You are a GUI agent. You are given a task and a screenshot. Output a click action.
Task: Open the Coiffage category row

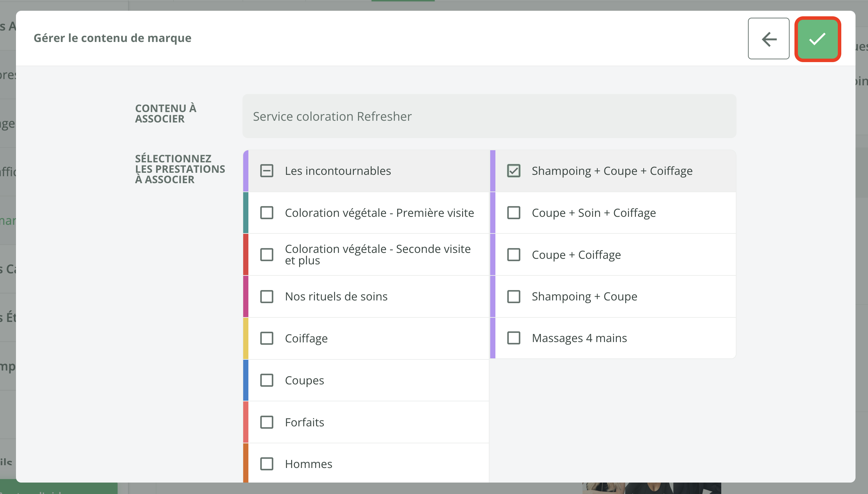point(306,338)
